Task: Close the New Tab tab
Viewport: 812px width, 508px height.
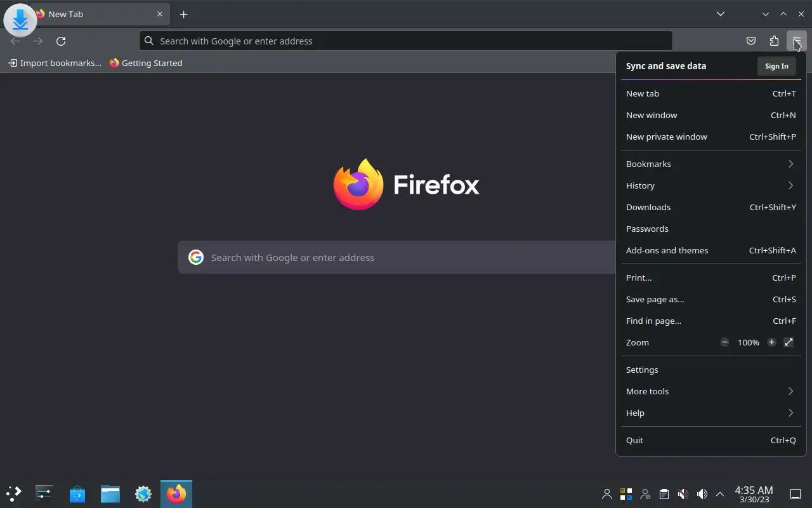Action: [x=160, y=14]
